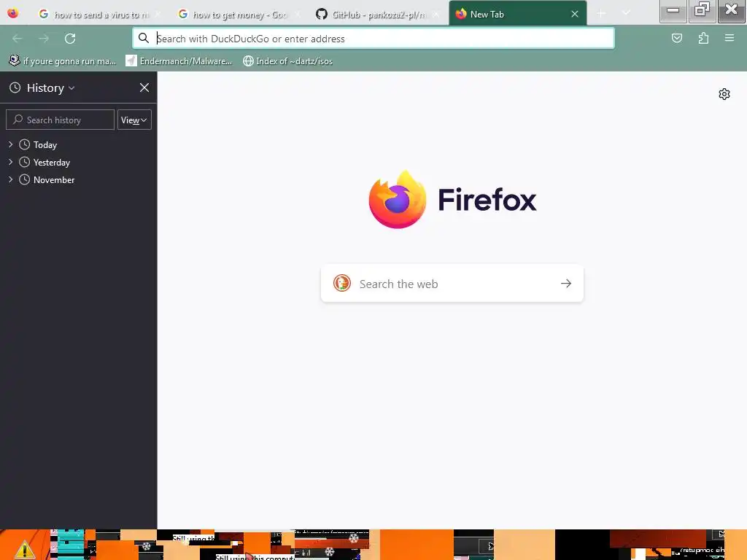Click the warning triangle on taskbar

tap(24, 550)
